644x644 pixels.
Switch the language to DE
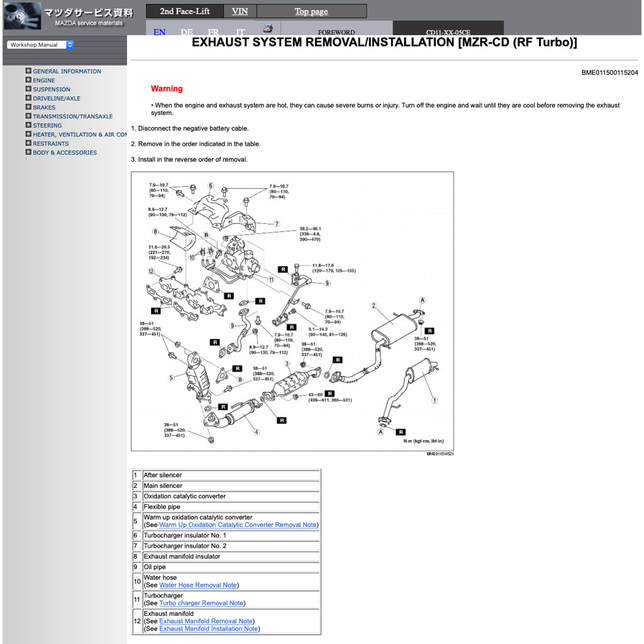186,31
